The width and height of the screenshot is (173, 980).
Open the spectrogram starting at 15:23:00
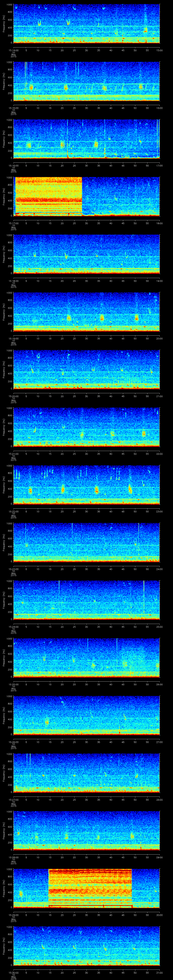tap(87, 543)
